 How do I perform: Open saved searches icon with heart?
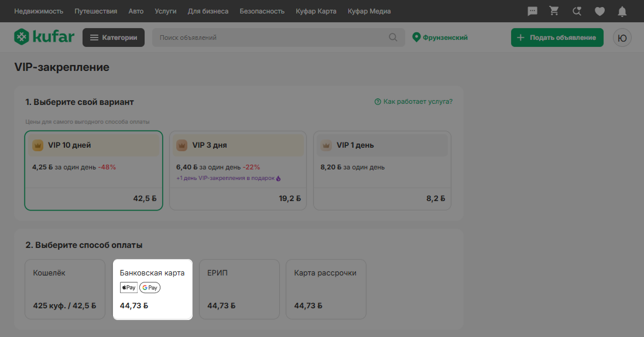tap(577, 11)
